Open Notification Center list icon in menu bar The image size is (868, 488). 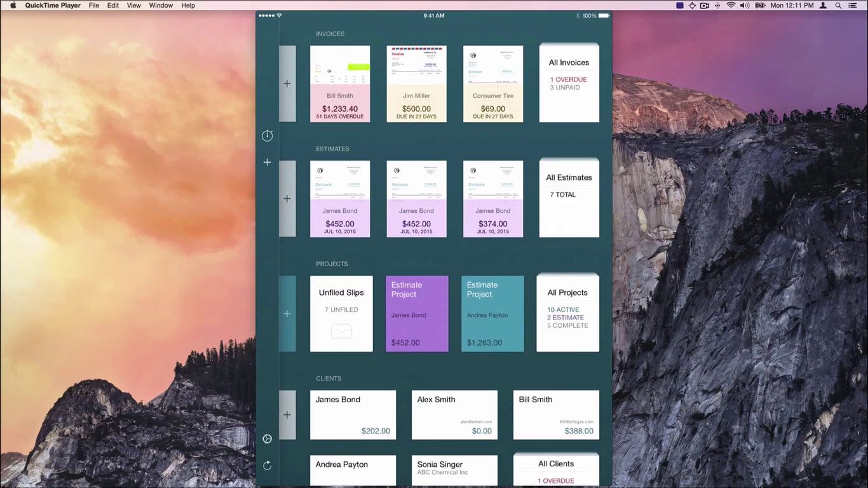pos(854,5)
